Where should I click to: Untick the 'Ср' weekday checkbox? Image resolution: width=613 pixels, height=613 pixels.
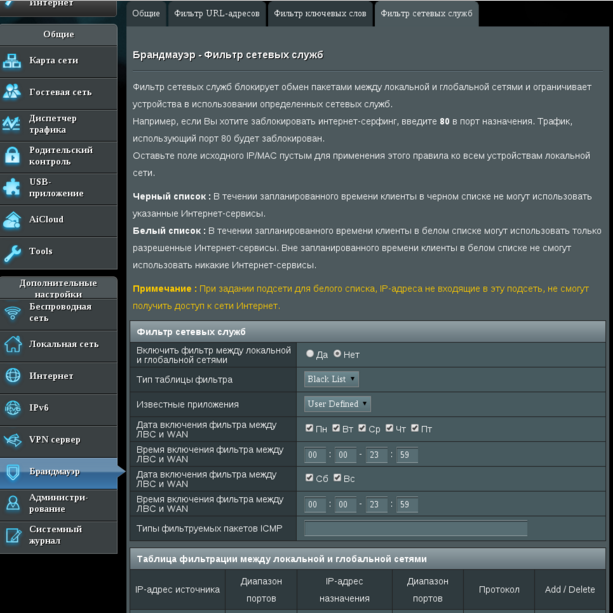click(364, 428)
